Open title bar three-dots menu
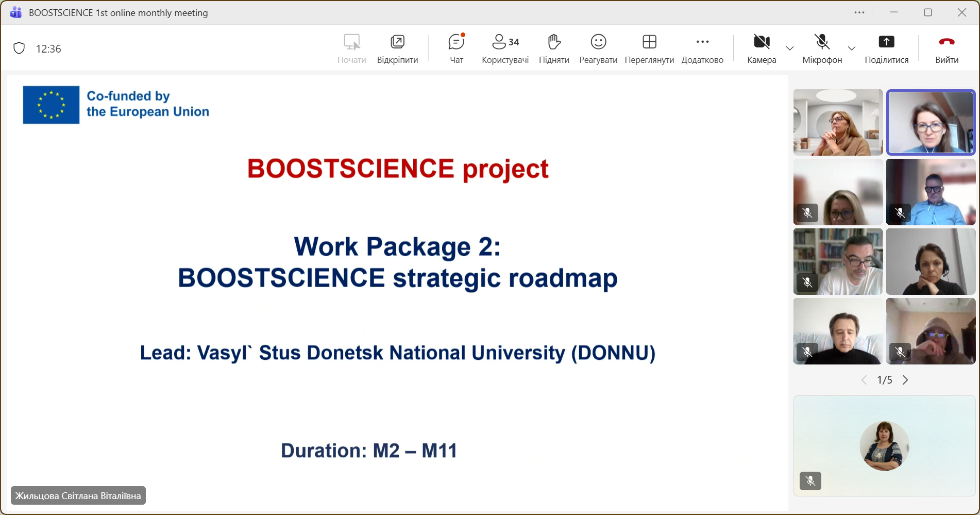 click(x=859, y=13)
